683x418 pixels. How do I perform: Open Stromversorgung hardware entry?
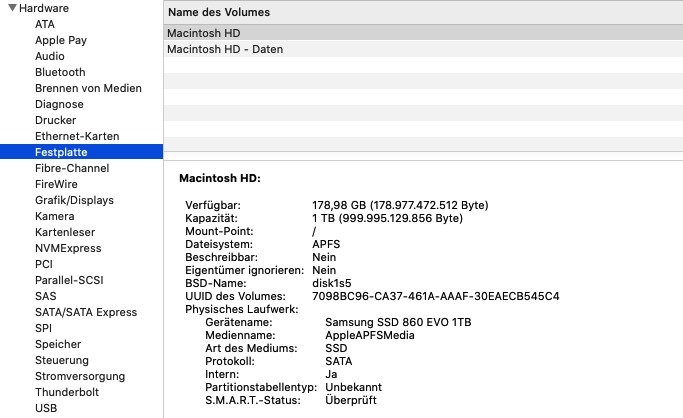(79, 376)
